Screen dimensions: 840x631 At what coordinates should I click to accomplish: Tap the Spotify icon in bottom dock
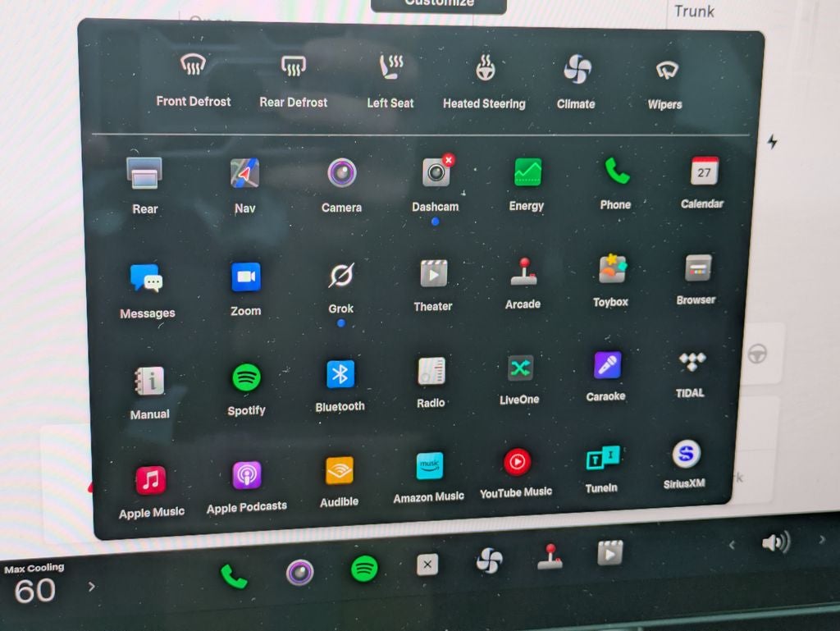[364, 569]
